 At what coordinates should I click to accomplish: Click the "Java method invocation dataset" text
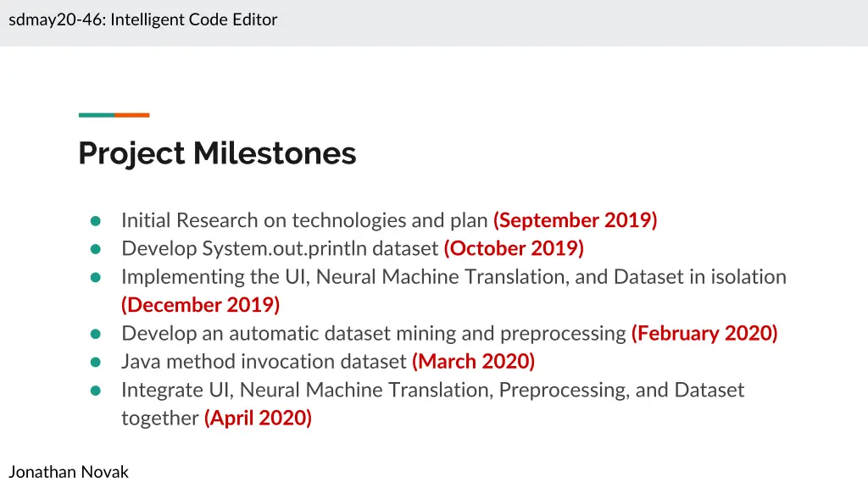[264, 362]
